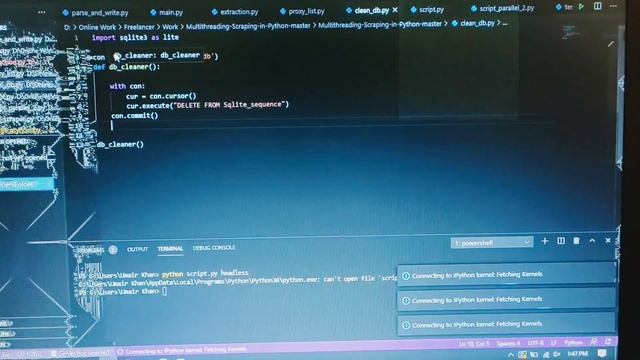Open the script.py editor tab
Screen dimensions: 640x360
[427, 9]
